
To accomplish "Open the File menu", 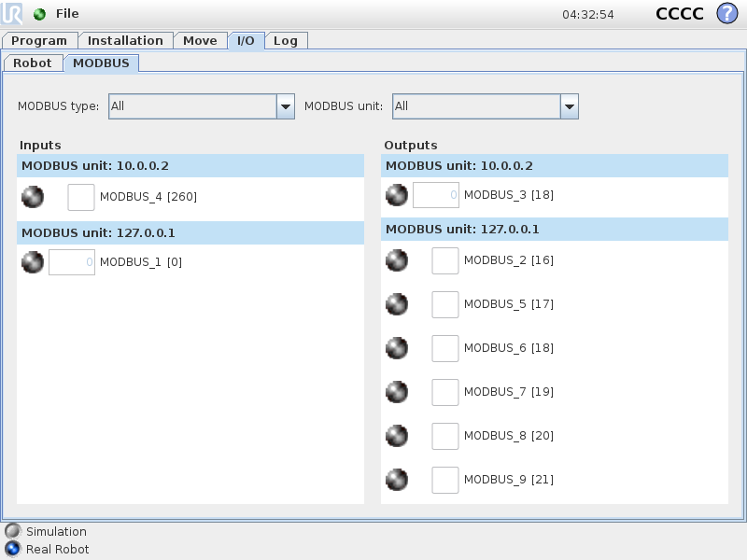I will [67, 14].
